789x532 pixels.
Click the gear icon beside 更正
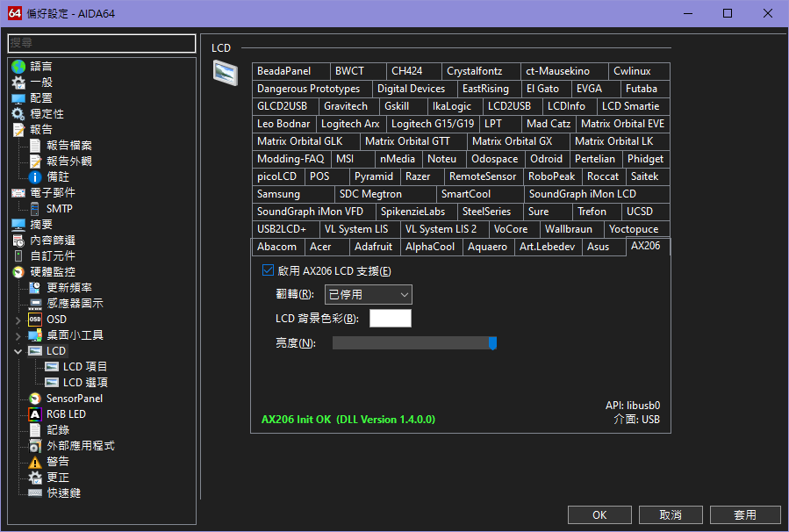click(35, 478)
